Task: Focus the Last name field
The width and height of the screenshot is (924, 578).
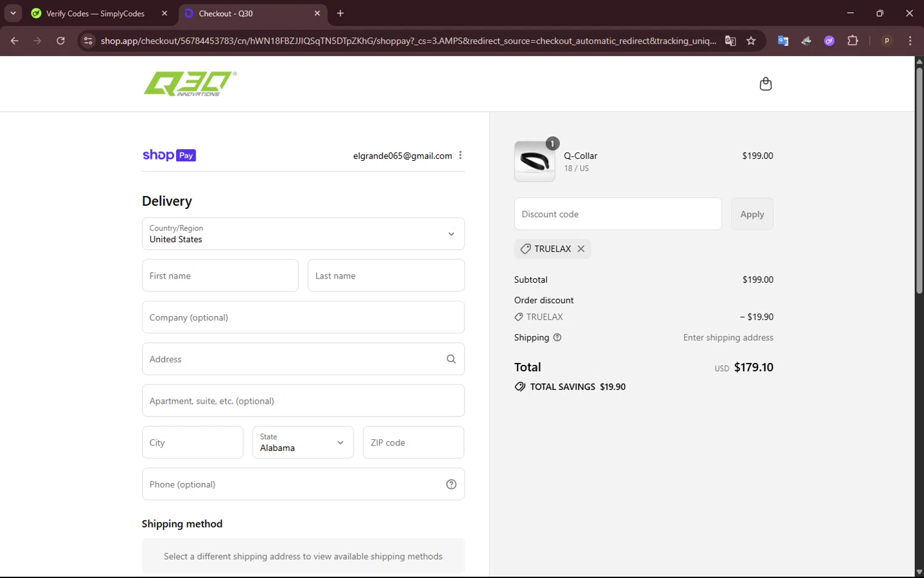Action: 386,275
